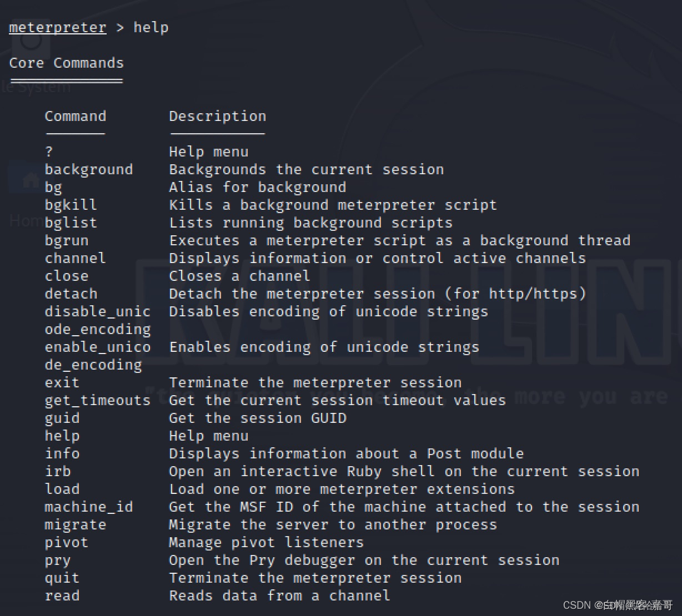Click the 'machine_id' command entry
Image resolution: width=682 pixels, height=616 pixels.
[x=89, y=507]
